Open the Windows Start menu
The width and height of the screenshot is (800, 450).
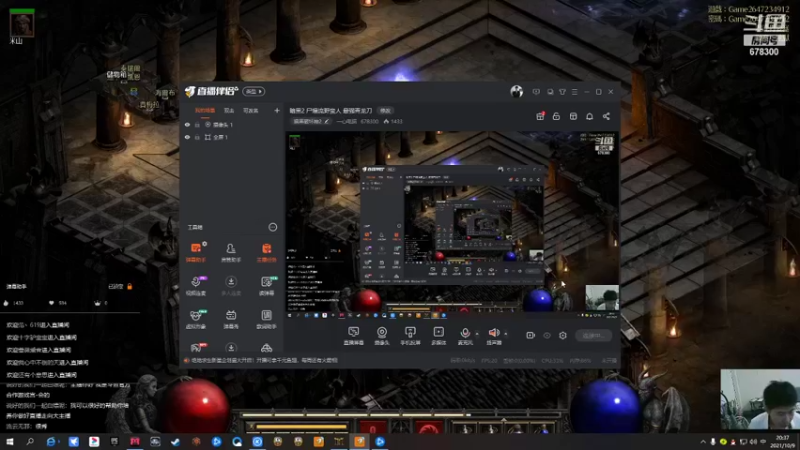click(x=10, y=442)
